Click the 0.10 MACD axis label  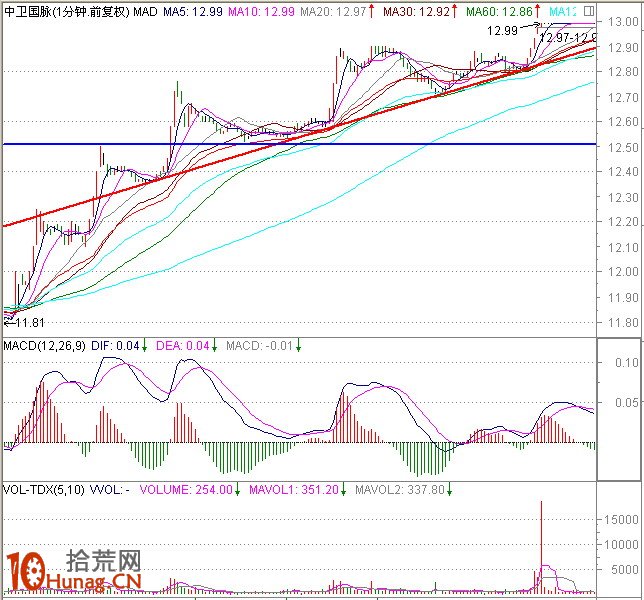pos(627,363)
